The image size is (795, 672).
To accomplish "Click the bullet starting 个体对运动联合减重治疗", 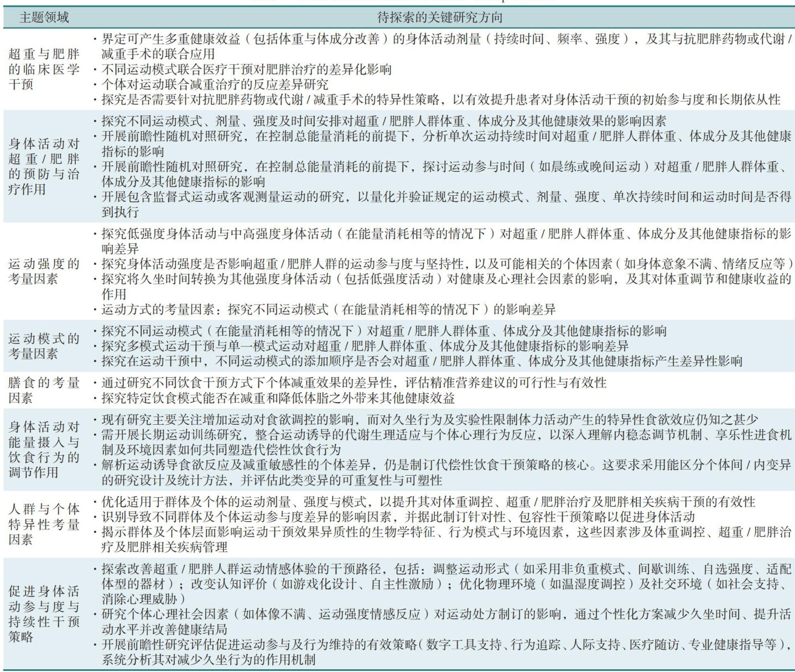I will [215, 85].
